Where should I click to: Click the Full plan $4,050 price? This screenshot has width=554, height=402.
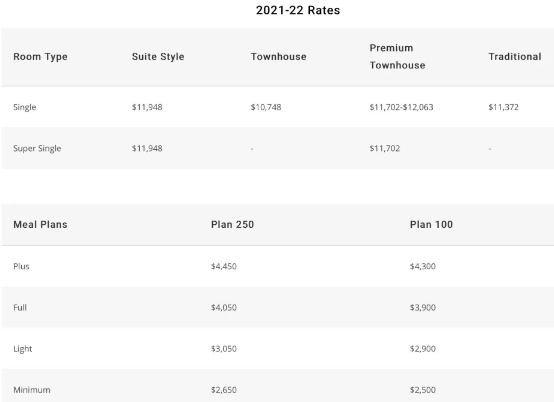click(224, 308)
